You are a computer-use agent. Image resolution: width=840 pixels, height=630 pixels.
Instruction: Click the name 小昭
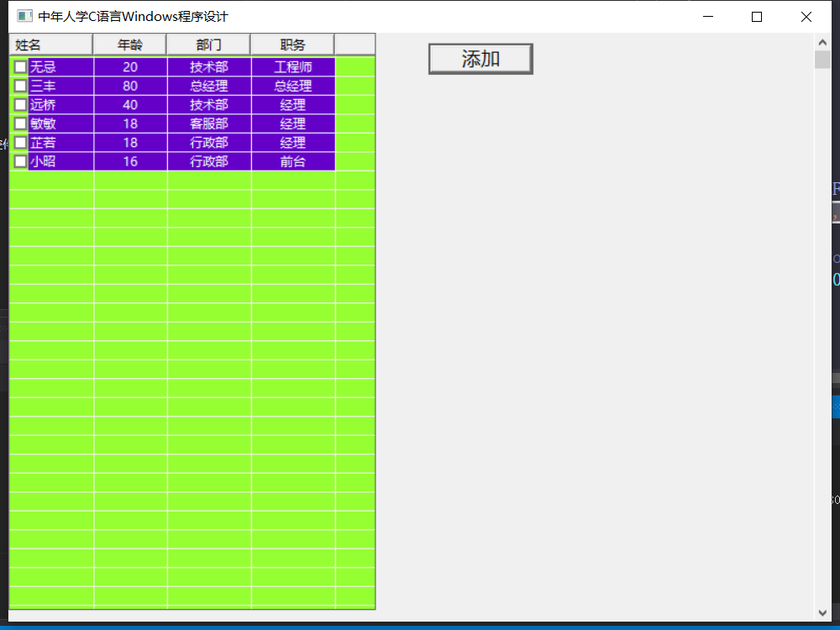tap(43, 161)
